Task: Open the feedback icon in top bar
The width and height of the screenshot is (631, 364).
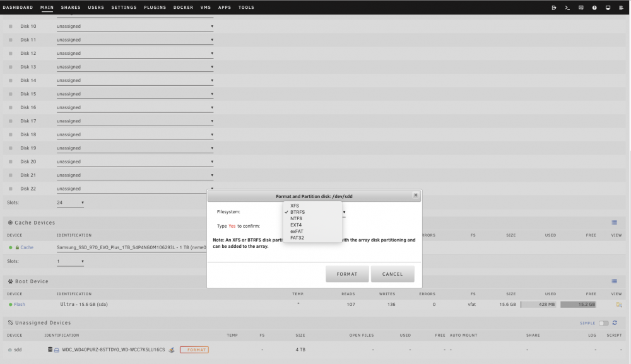Action: pos(581,8)
